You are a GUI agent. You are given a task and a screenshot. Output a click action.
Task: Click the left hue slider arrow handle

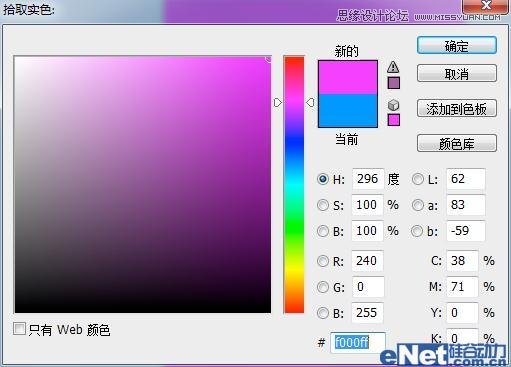[x=278, y=102]
